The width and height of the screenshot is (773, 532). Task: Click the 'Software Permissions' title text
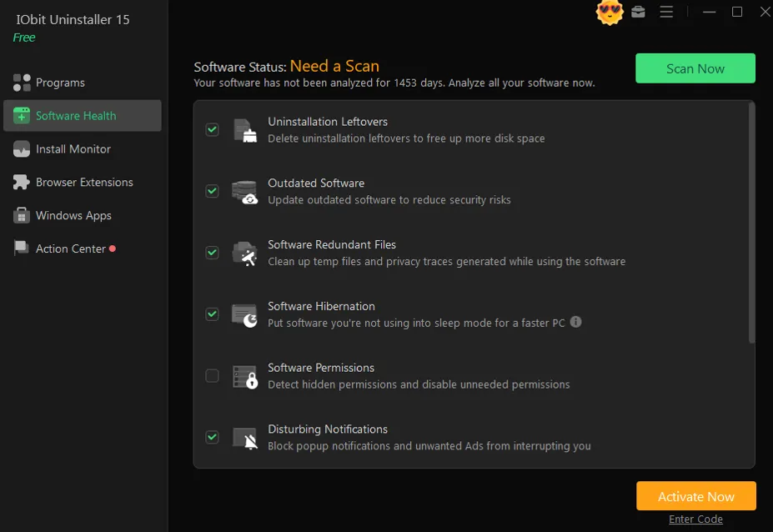click(321, 368)
